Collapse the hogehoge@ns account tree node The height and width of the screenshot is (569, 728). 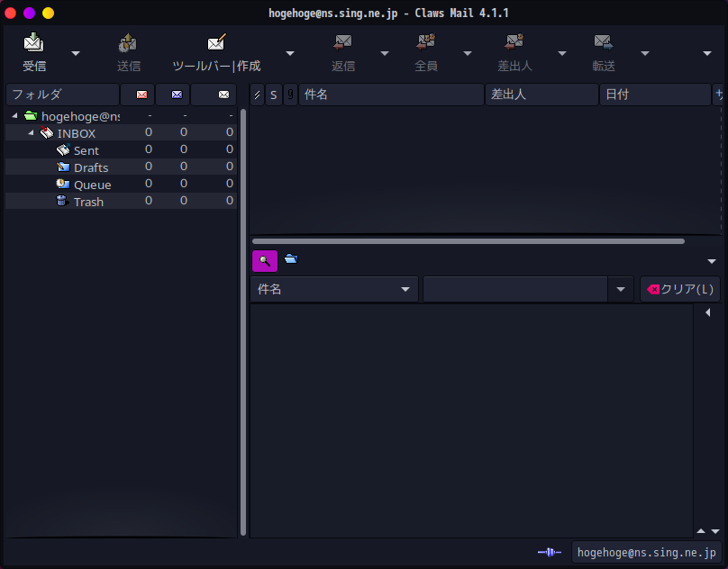pos(14,115)
